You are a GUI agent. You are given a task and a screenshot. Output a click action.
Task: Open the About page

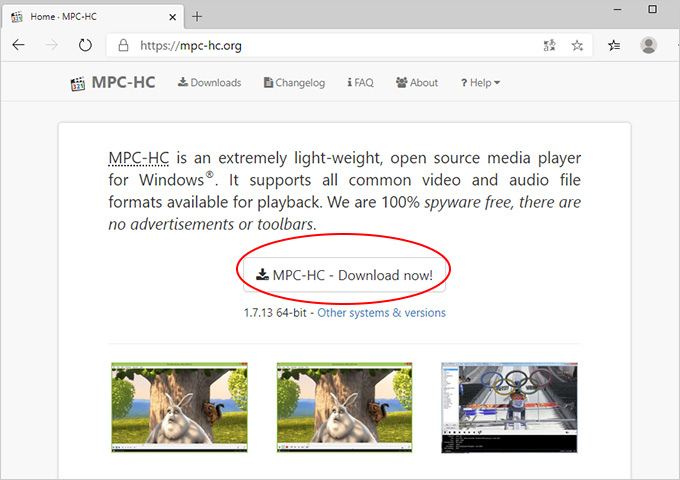[417, 82]
